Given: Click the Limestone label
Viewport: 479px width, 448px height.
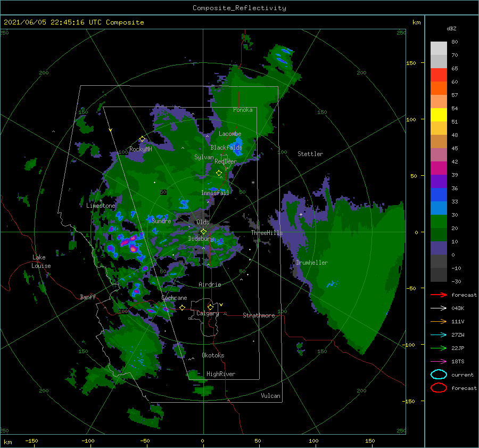Looking at the screenshot, I should click(x=101, y=206).
